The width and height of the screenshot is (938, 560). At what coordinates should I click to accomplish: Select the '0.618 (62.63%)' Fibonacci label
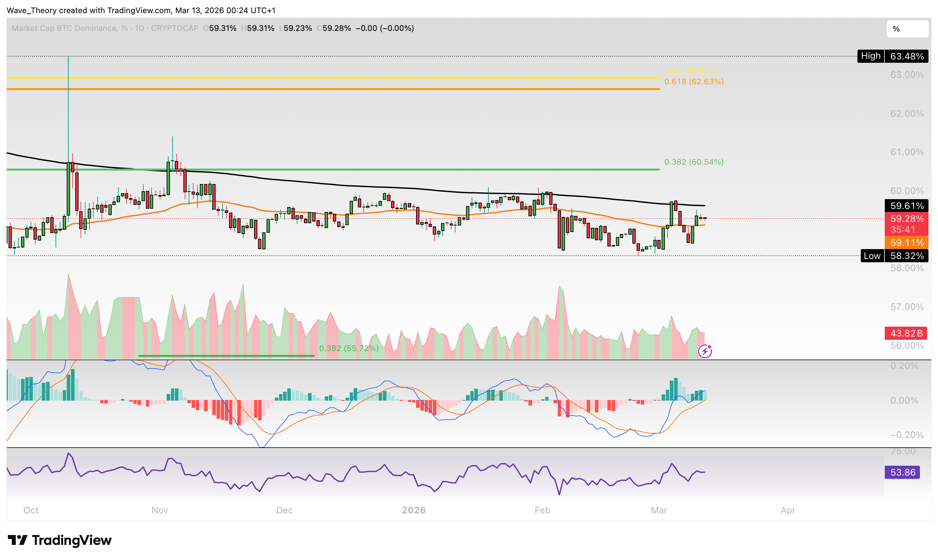[x=693, y=81]
